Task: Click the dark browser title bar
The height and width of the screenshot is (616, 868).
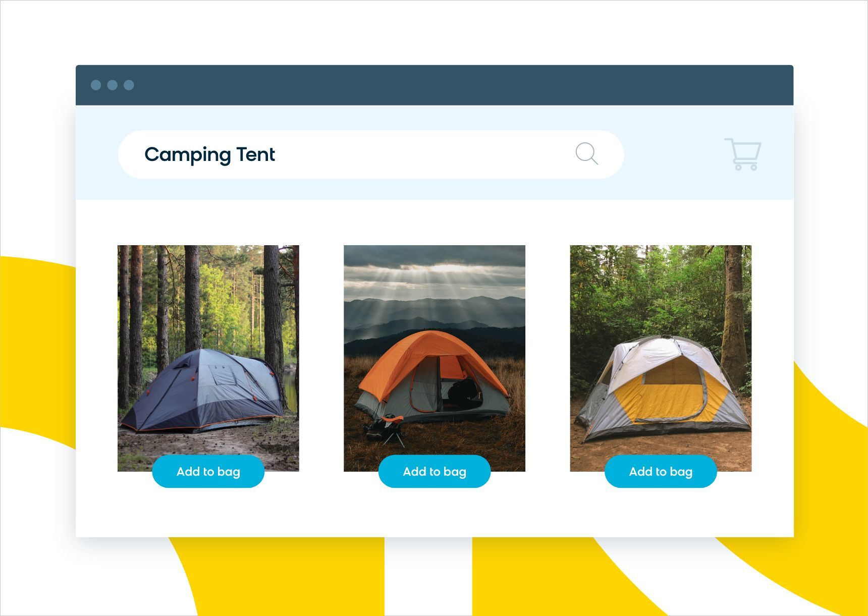Action: [x=435, y=85]
